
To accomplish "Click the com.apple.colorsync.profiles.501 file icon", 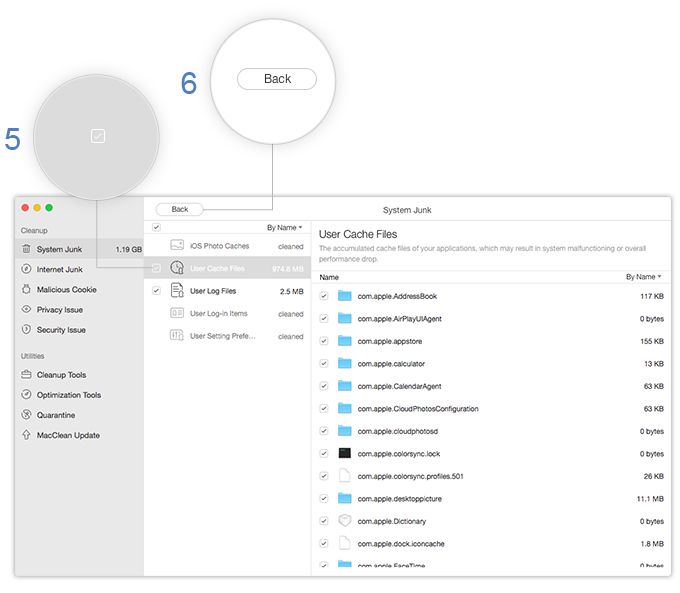I will click(x=345, y=475).
